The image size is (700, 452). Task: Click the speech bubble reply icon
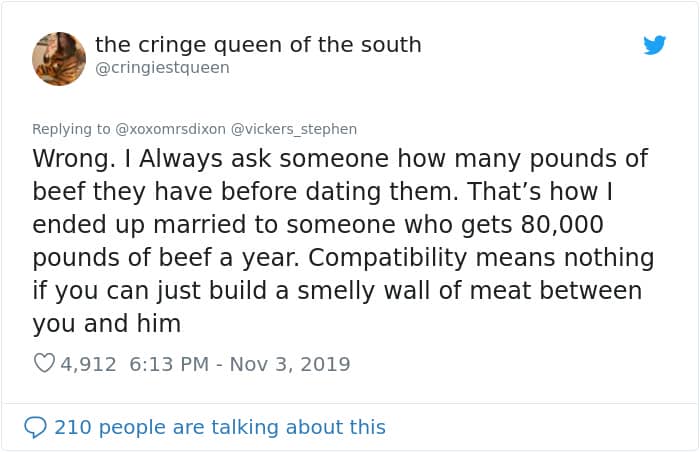click(x=36, y=427)
